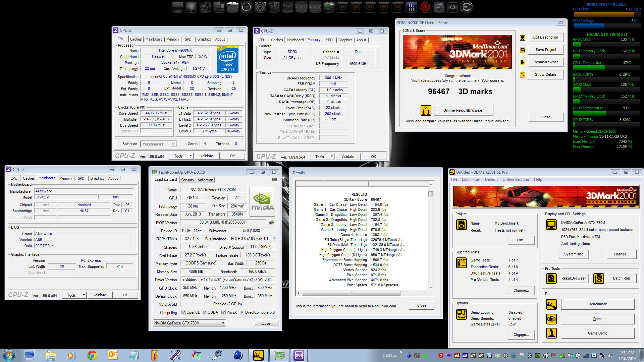Click Validate in CPU-Z Memory window

click(348, 157)
